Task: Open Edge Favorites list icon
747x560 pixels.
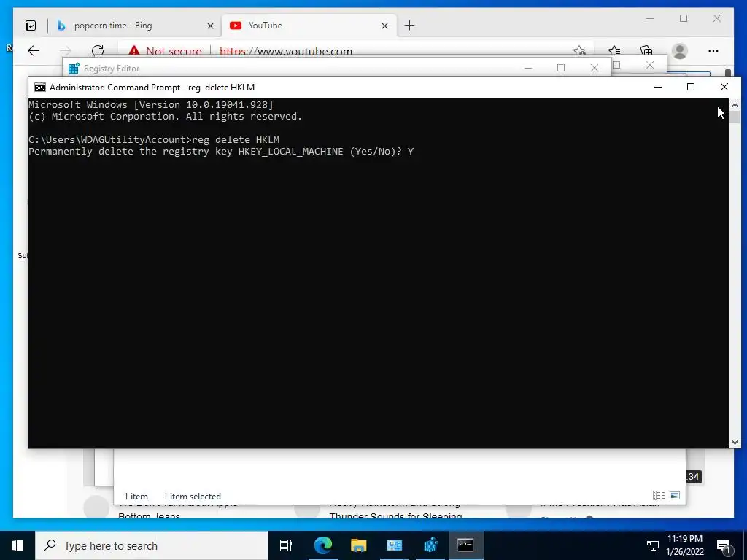Action: tap(614, 51)
